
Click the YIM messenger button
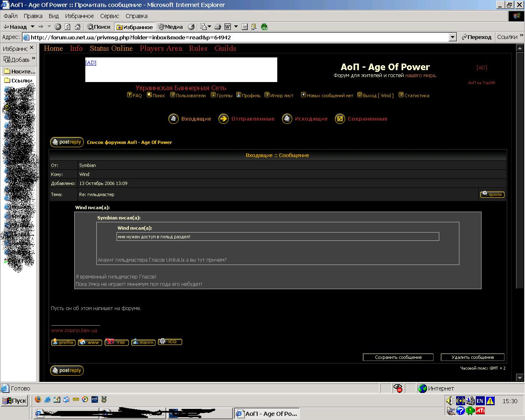click(116, 342)
